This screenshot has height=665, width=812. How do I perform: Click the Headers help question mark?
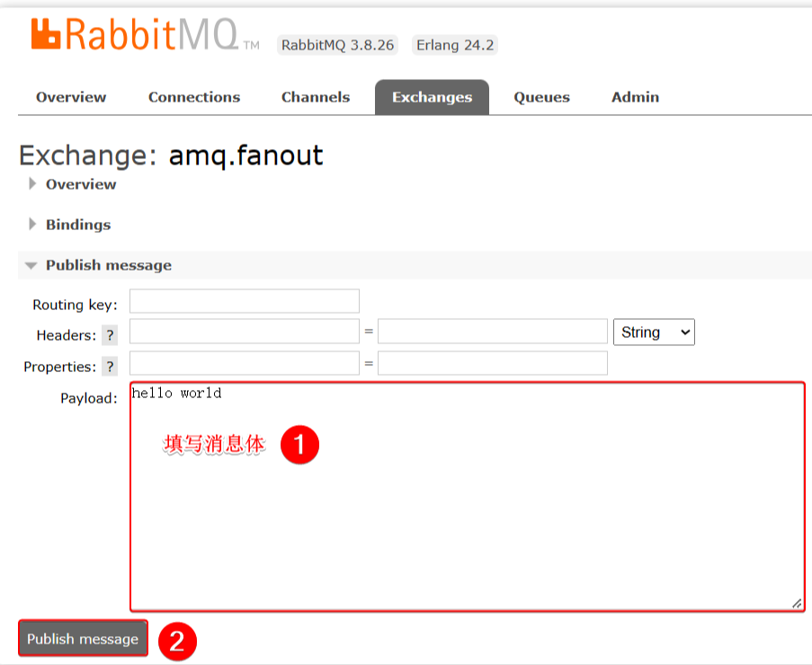pos(110,335)
